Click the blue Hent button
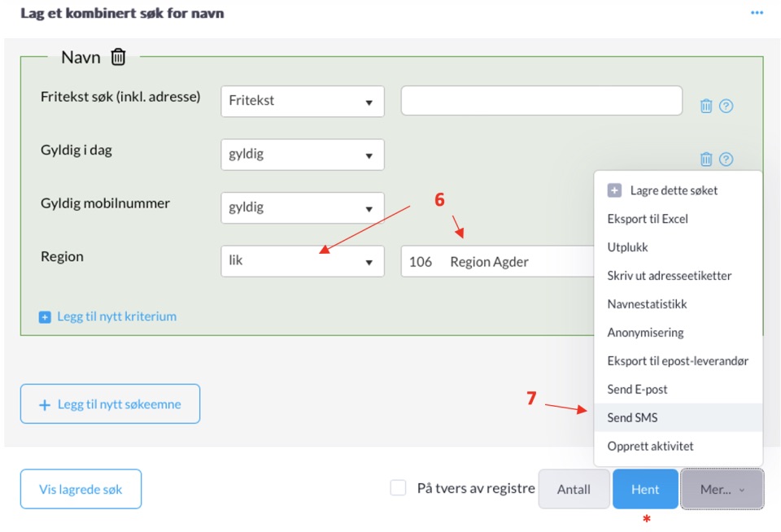This screenshot has width=781, height=532. (645, 489)
